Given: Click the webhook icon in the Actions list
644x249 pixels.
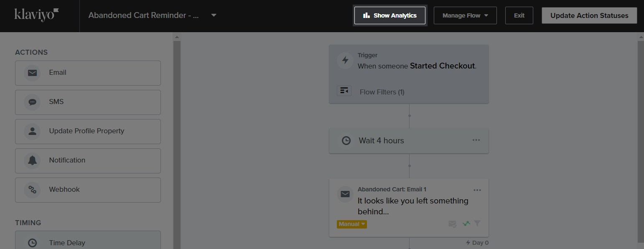Looking at the screenshot, I should point(32,190).
